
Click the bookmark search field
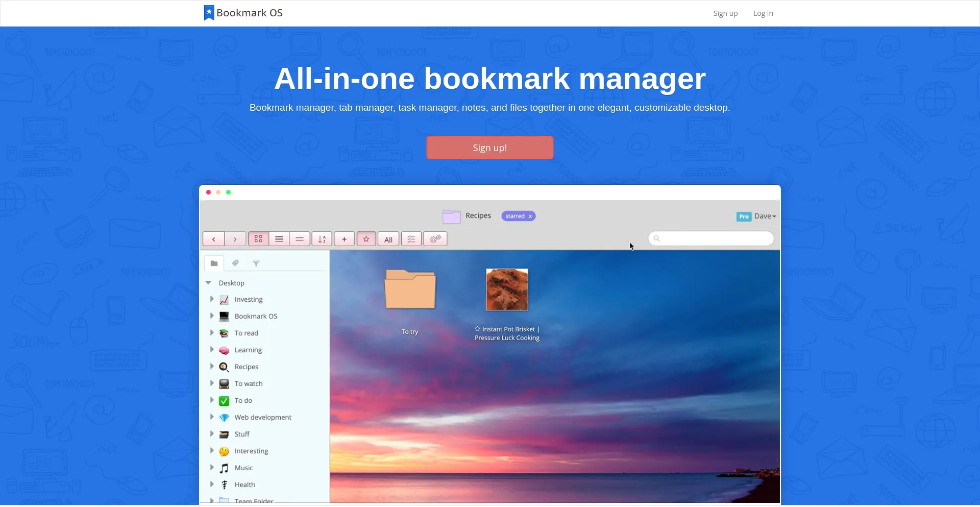click(715, 238)
